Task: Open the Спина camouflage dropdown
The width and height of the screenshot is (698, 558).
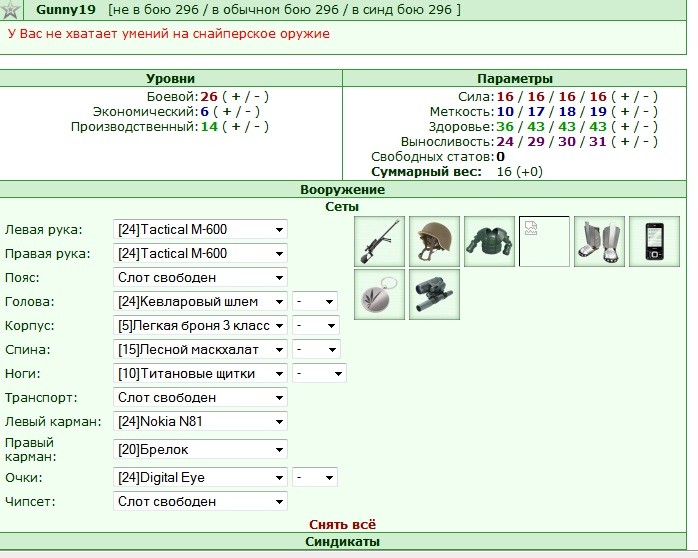Action: 200,350
